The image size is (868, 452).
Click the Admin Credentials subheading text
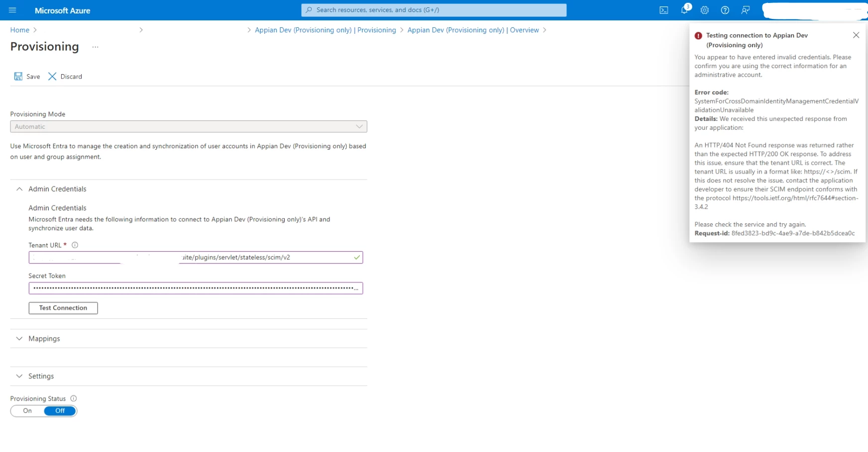pyautogui.click(x=58, y=208)
